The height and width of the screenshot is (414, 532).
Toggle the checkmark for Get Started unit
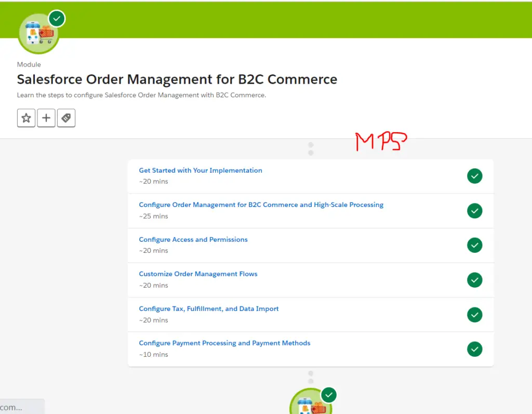pos(474,176)
